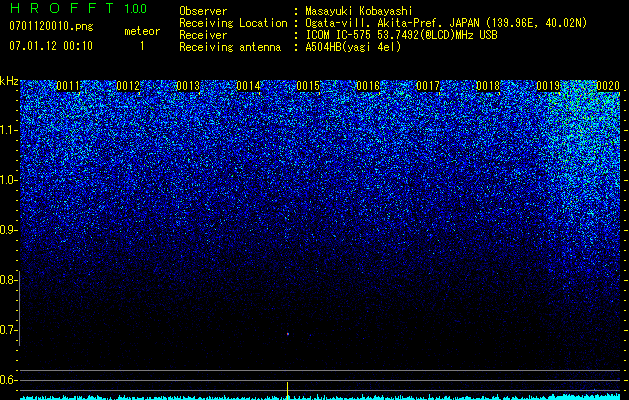This screenshot has height=400, width=629.
Task: Click the Observer label
Action: [x=203, y=11]
